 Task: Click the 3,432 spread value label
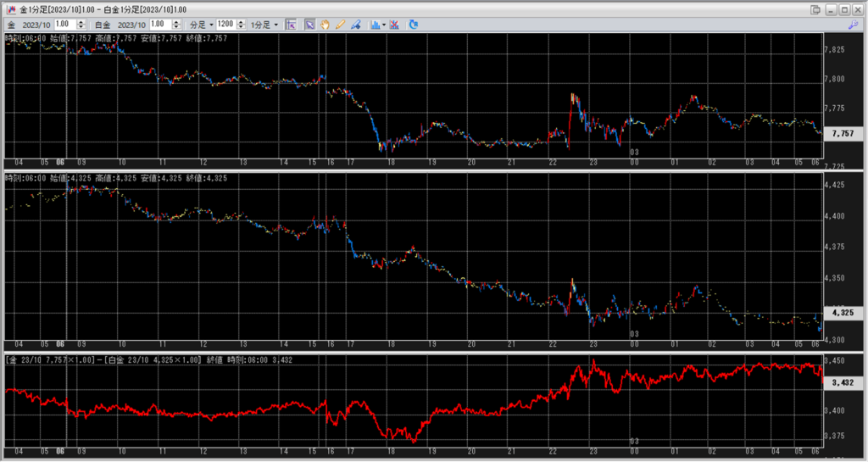click(842, 382)
